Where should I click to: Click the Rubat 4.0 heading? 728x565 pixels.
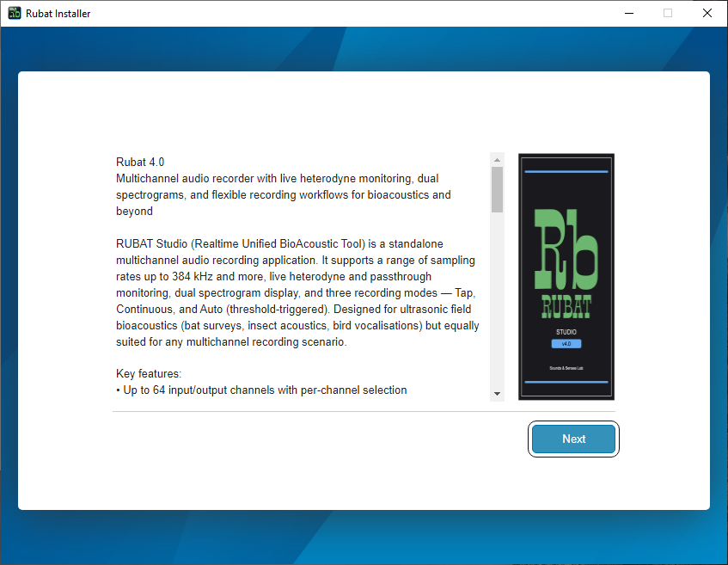point(139,162)
